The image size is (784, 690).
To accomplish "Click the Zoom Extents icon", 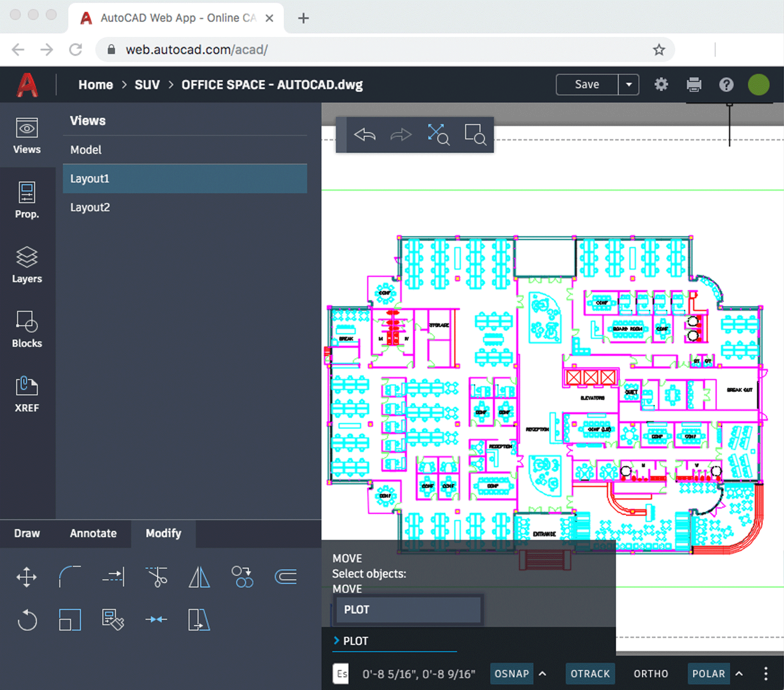I will click(438, 135).
